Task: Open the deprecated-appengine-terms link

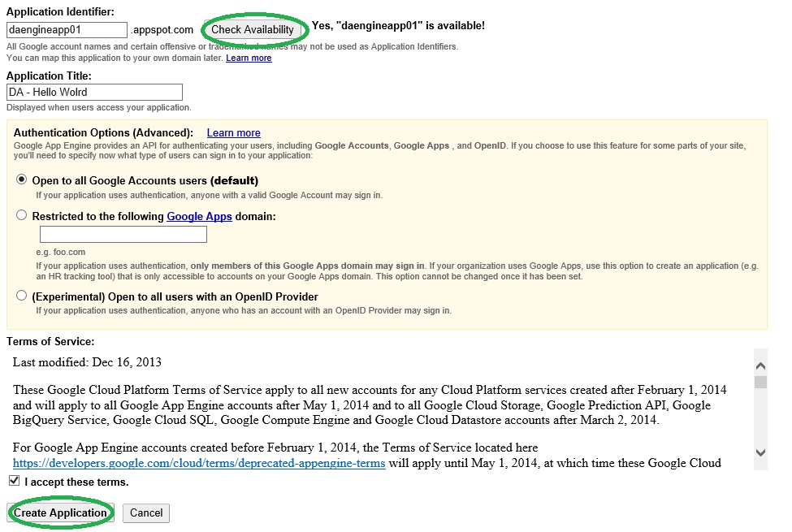Action: tap(199, 464)
